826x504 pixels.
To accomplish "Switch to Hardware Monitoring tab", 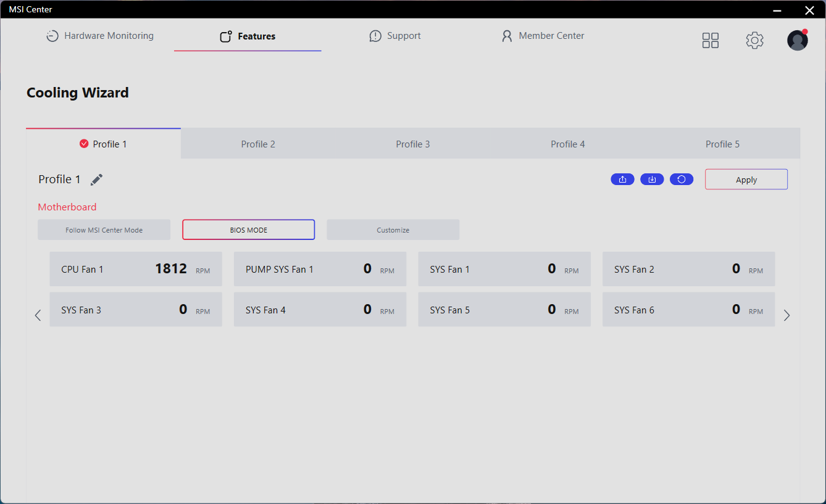I will click(x=100, y=36).
